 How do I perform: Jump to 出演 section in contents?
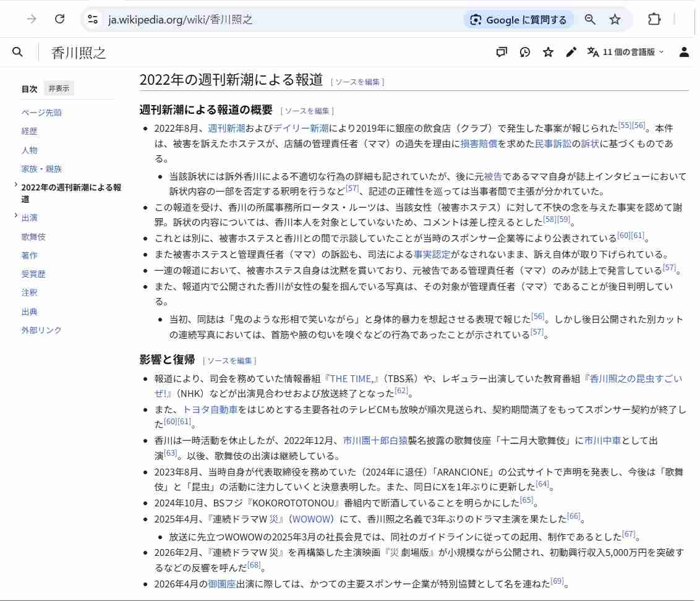[x=30, y=218]
